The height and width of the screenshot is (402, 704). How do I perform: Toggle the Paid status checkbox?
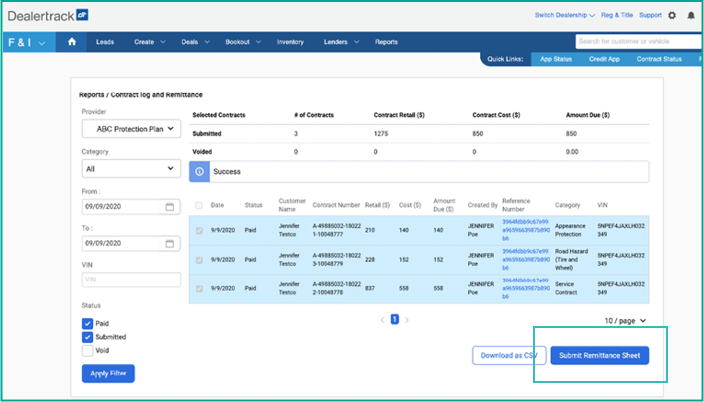(x=87, y=323)
